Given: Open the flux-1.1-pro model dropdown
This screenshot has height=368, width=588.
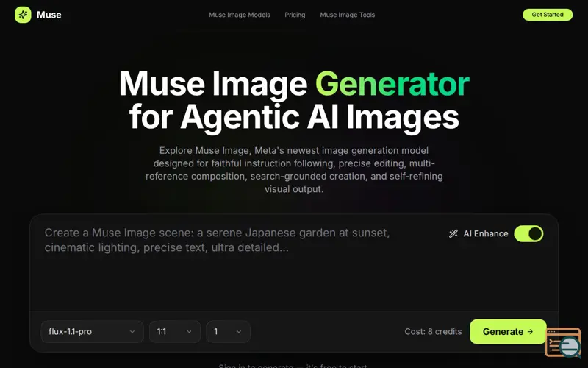Looking at the screenshot, I should click(93, 332).
